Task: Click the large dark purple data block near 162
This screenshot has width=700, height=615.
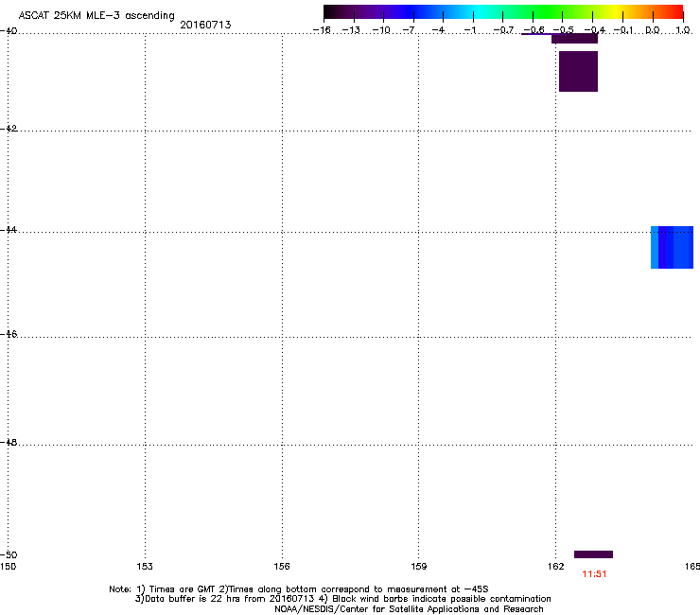Action: 578,72
